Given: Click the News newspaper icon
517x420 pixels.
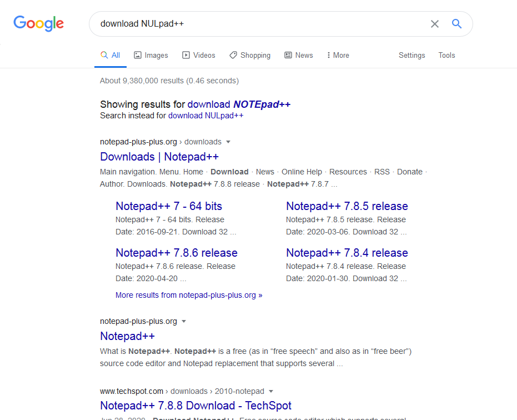Looking at the screenshot, I should coord(289,55).
